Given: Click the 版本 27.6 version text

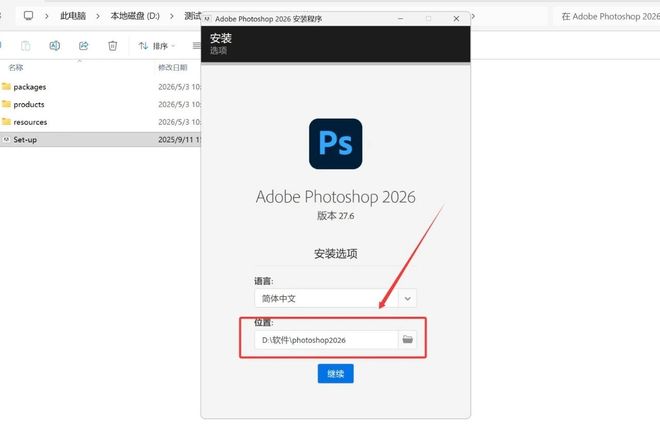Looking at the screenshot, I should [x=335, y=215].
